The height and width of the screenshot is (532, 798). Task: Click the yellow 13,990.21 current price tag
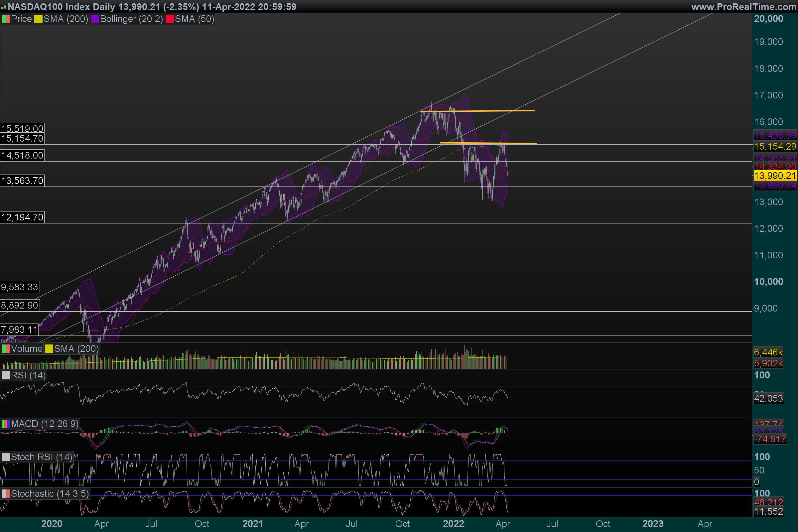(x=775, y=176)
